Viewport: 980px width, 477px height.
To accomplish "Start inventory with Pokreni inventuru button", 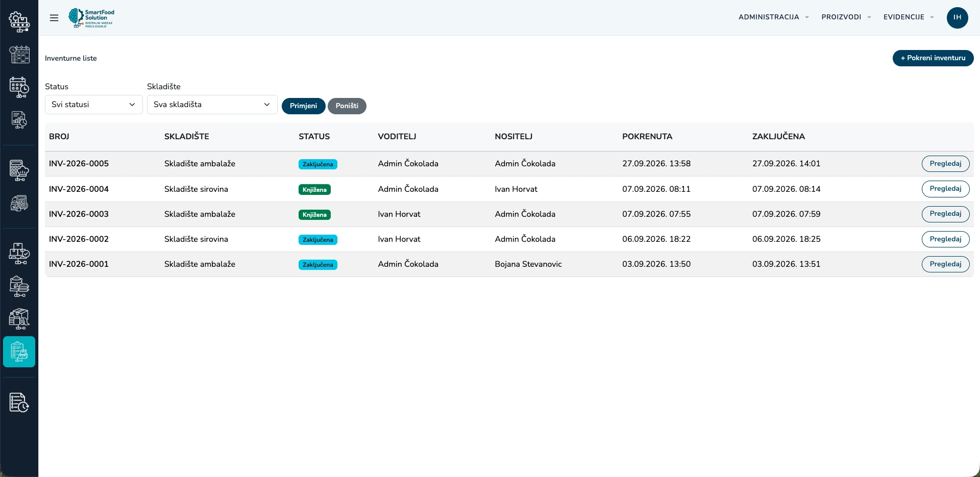I will tap(933, 58).
